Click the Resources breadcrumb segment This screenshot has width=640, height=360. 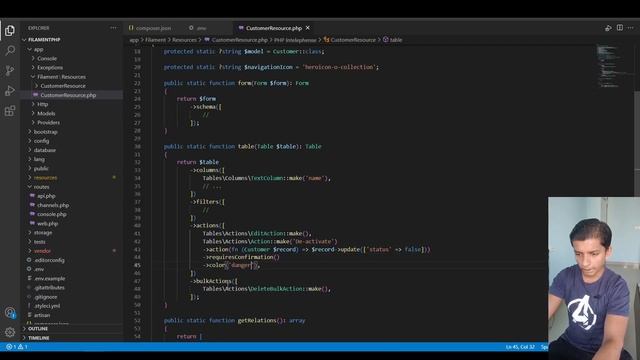click(184, 40)
